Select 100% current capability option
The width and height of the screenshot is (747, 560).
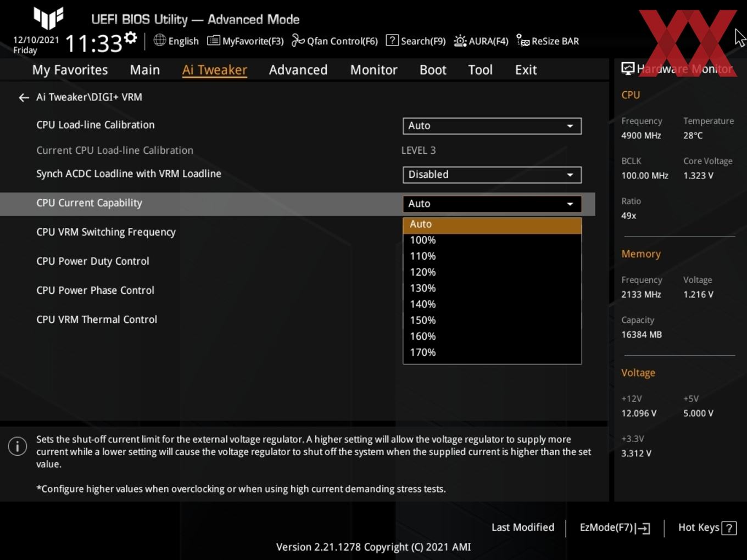(492, 240)
